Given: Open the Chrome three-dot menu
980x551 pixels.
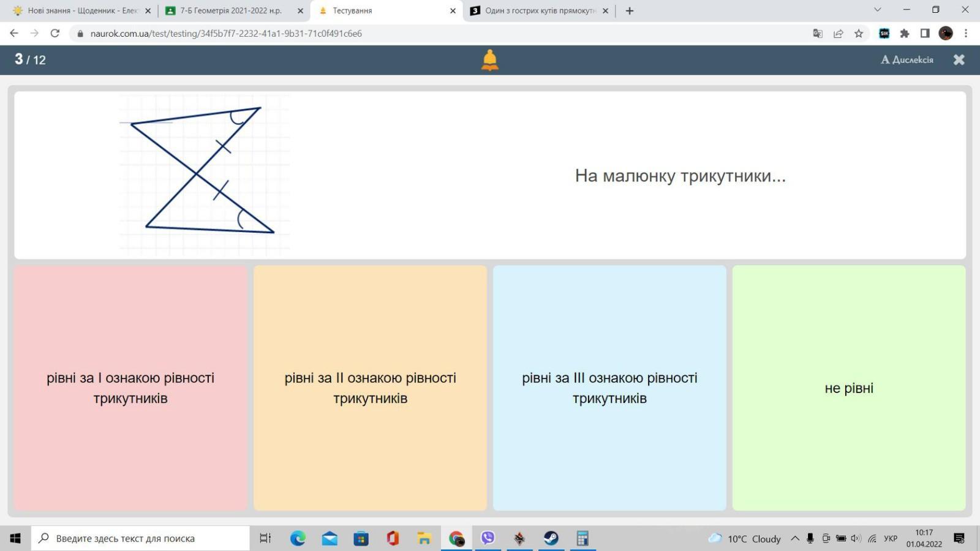Looking at the screenshot, I should tap(966, 33).
